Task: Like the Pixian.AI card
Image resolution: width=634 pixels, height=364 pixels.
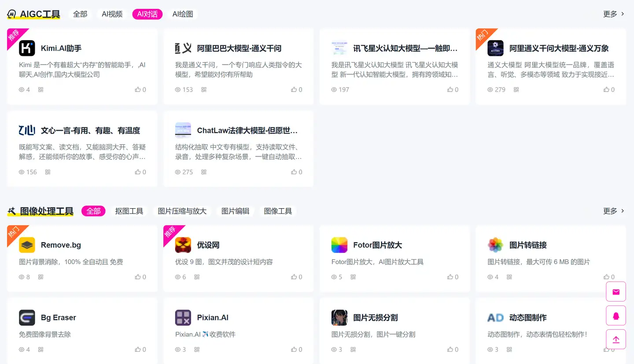Action: point(297,349)
